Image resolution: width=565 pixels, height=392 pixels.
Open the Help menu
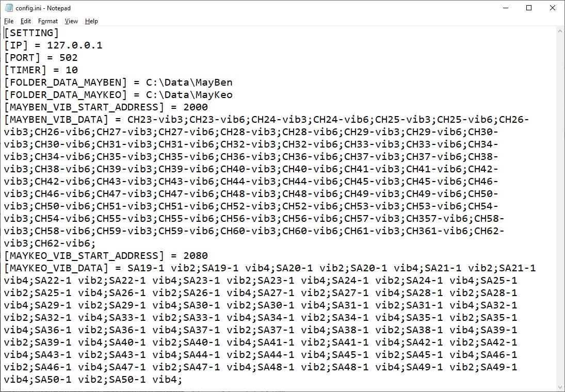[x=91, y=21]
